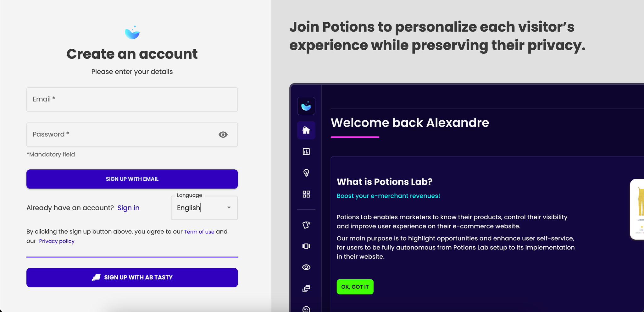Select the bar chart analytics sidebar icon
The image size is (644, 312).
coord(306,151)
